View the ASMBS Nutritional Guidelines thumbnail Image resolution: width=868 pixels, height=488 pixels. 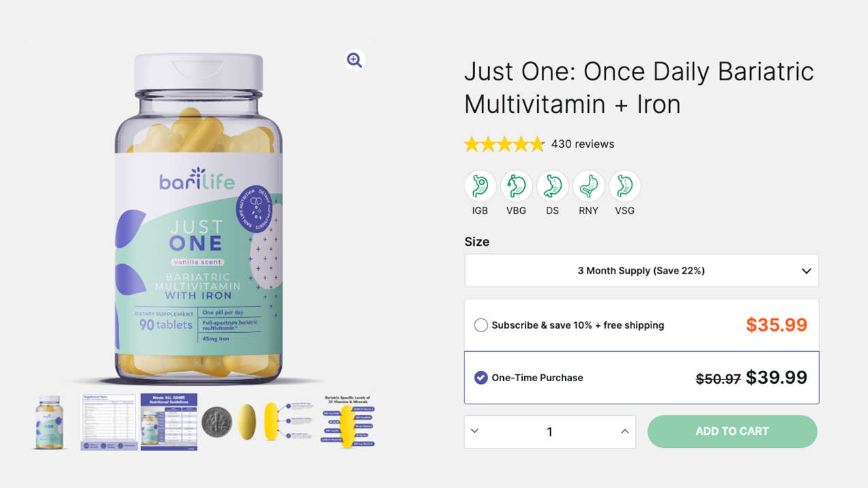pos(169,422)
